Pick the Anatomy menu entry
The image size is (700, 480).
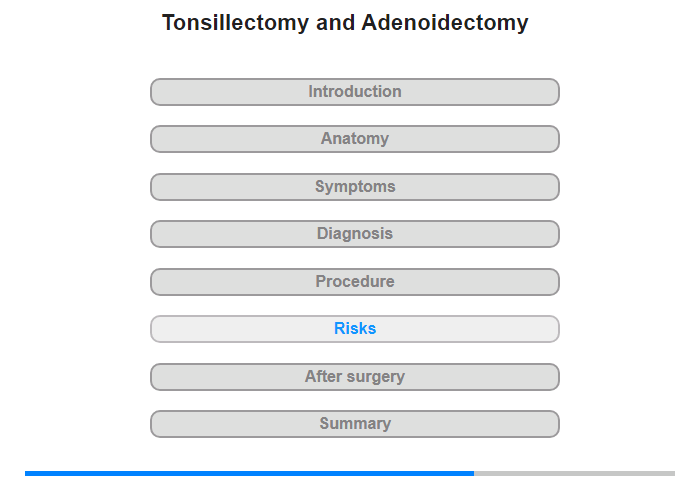[x=354, y=139]
